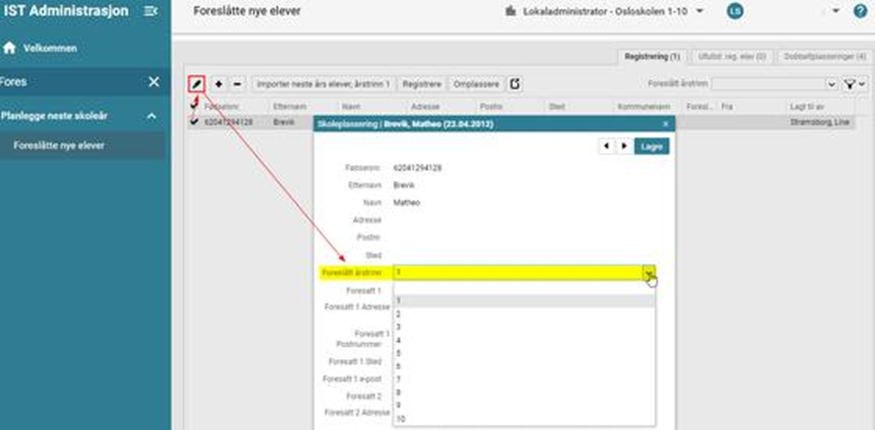Collapse sidebar with the hamburger menu icon

click(150, 11)
